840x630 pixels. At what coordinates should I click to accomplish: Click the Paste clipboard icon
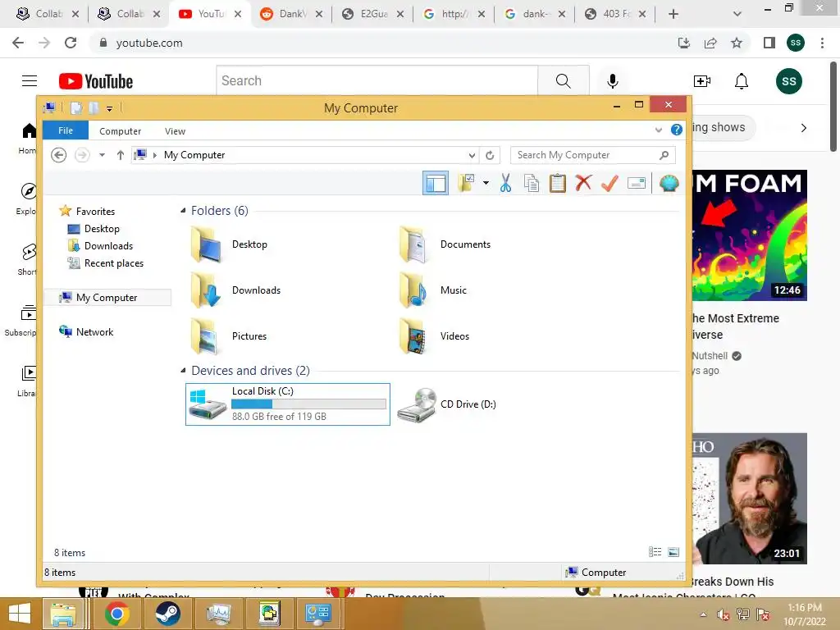point(558,183)
